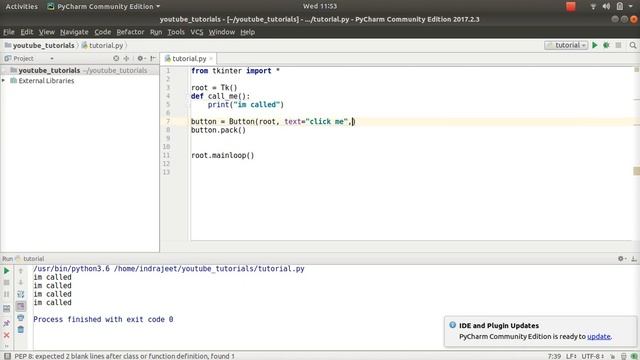Open the Window menu
Image resolution: width=640 pixels, height=360 pixels.
coord(222,32)
